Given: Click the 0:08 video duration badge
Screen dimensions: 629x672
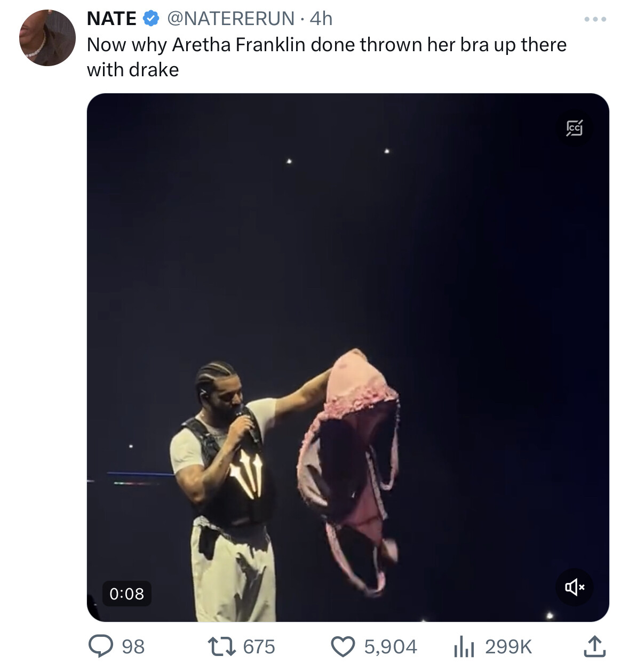Looking at the screenshot, I should (x=127, y=594).
